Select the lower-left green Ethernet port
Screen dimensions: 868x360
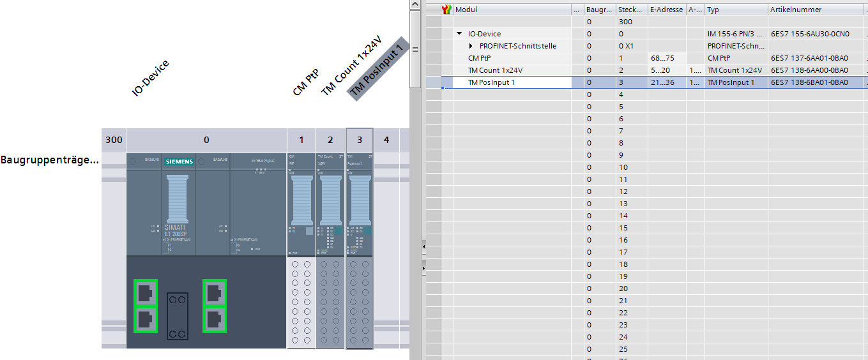146,319
